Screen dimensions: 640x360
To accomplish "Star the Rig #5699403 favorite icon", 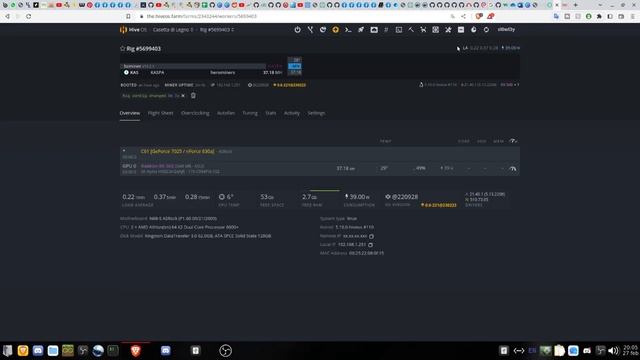I will pos(122,49).
